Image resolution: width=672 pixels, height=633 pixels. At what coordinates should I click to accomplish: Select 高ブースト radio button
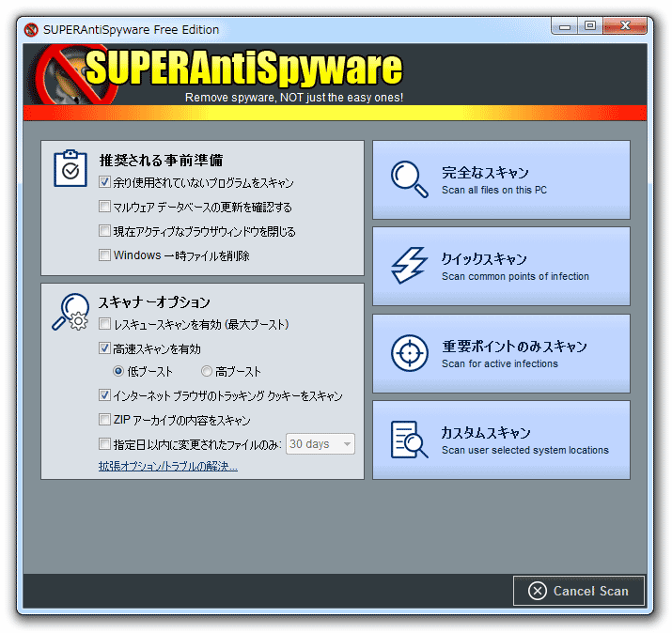(207, 371)
